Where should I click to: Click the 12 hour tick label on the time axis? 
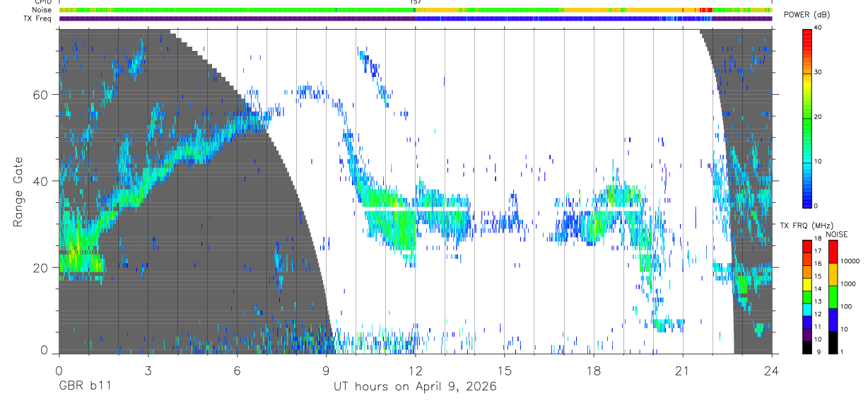[415, 370]
